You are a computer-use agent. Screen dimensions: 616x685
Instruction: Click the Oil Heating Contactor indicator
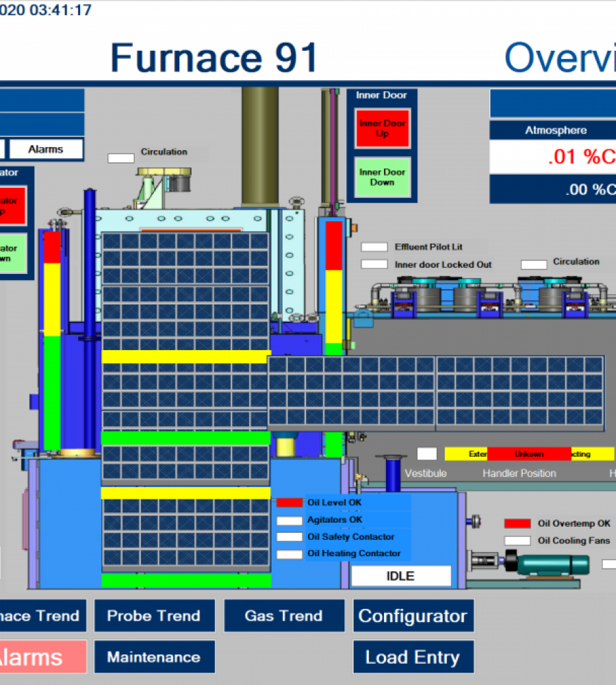289,554
